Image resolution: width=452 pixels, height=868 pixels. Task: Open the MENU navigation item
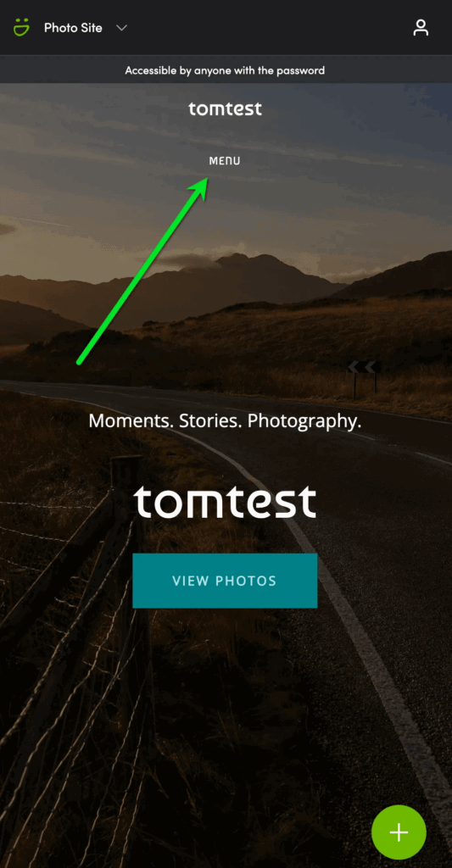(225, 160)
